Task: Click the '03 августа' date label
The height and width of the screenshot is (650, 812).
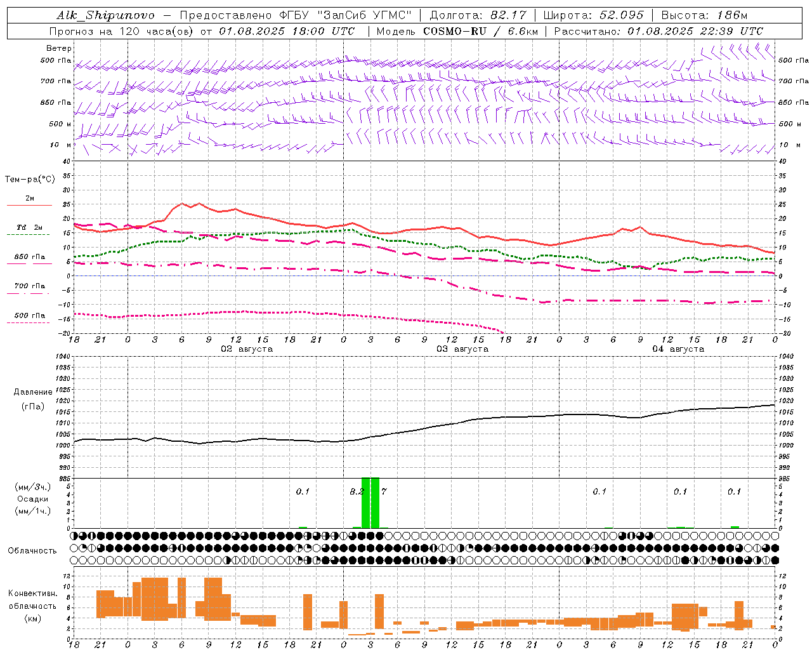Action: 462,349
